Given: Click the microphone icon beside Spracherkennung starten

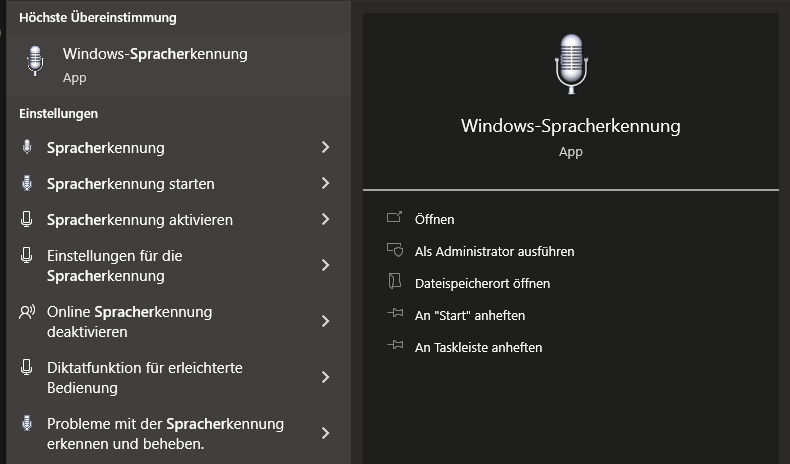Looking at the screenshot, I should click(27, 183).
